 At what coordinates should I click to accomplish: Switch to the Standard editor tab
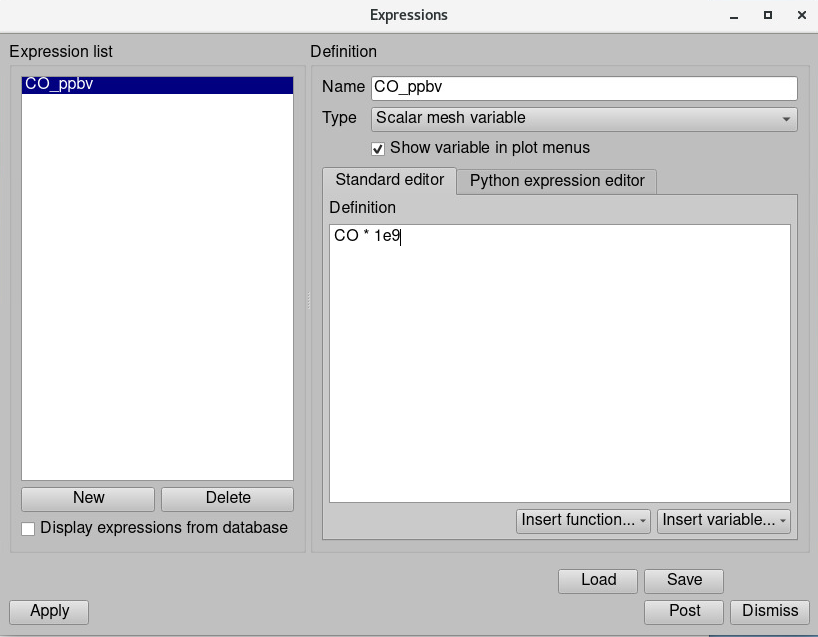click(389, 181)
